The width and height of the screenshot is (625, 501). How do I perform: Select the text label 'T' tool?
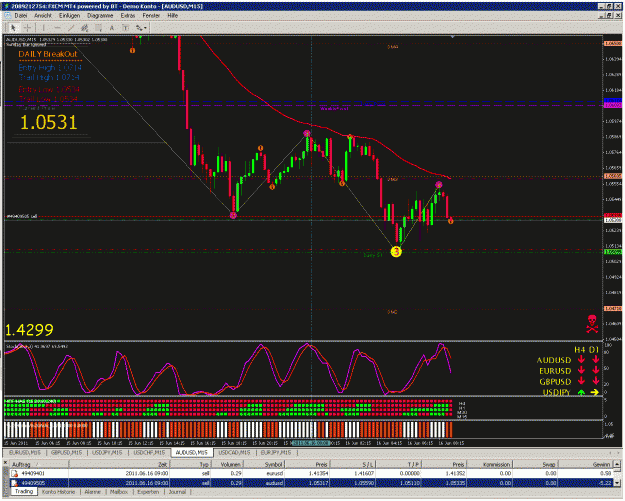click(125, 28)
